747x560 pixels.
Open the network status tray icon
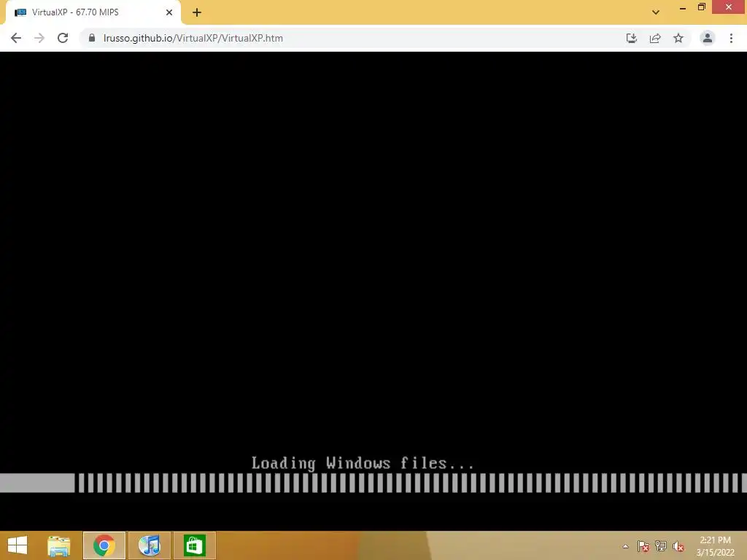click(661, 546)
